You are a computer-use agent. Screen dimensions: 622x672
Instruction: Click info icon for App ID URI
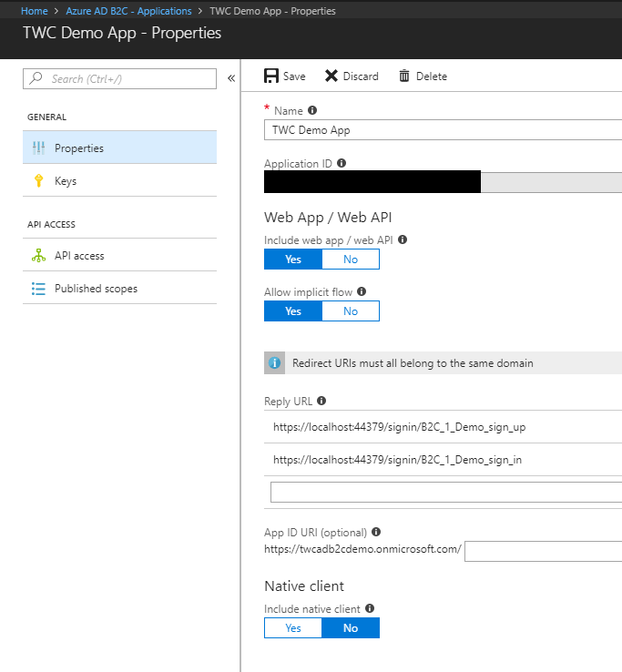pos(376,532)
